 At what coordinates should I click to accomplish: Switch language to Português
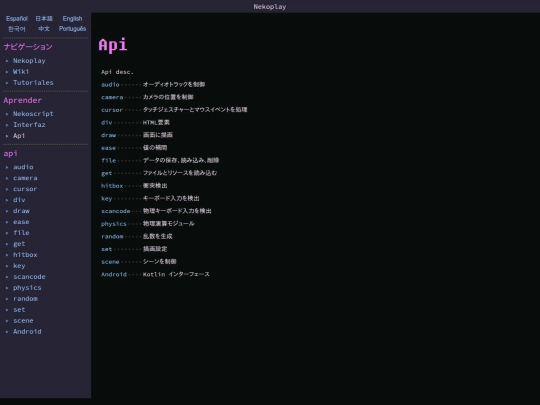point(72,29)
